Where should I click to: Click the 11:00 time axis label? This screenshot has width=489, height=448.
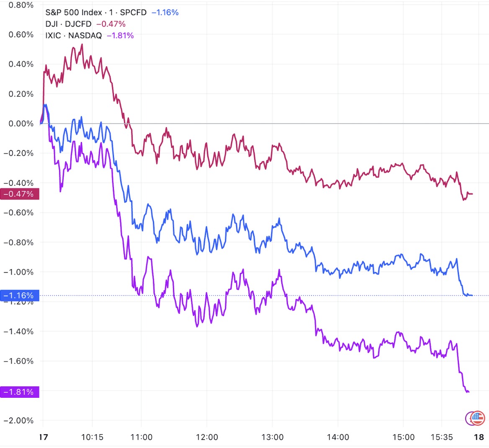pyautogui.click(x=142, y=437)
